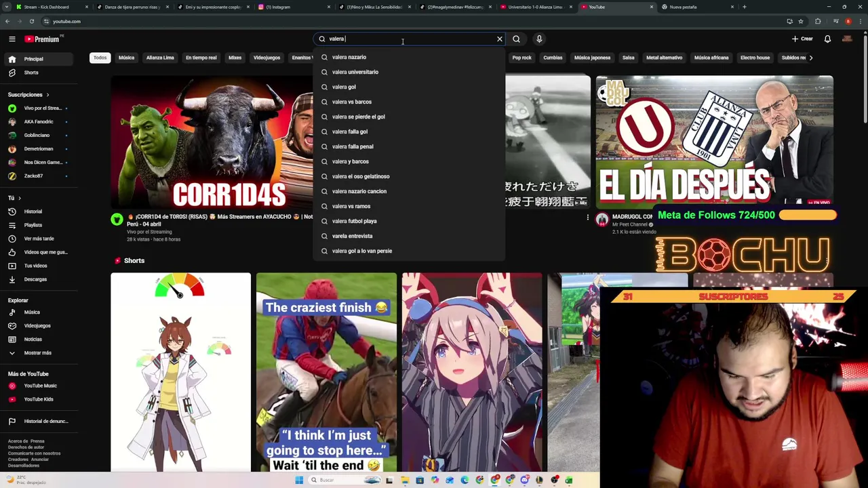Select the Música japonesa chip
The width and height of the screenshot is (868, 488).
[592, 58]
